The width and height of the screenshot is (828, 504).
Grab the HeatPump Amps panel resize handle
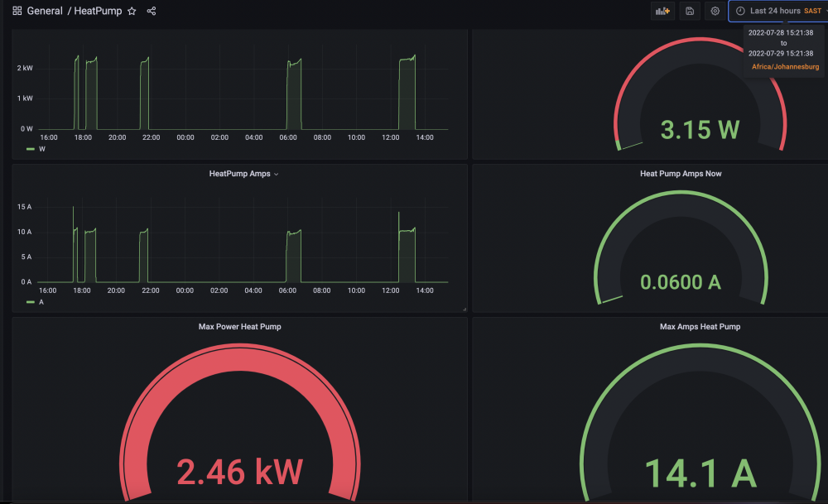tap(465, 310)
